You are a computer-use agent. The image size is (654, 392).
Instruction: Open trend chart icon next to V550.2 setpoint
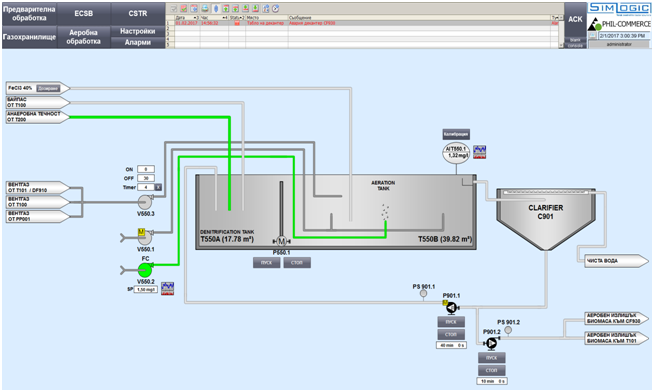tap(167, 289)
